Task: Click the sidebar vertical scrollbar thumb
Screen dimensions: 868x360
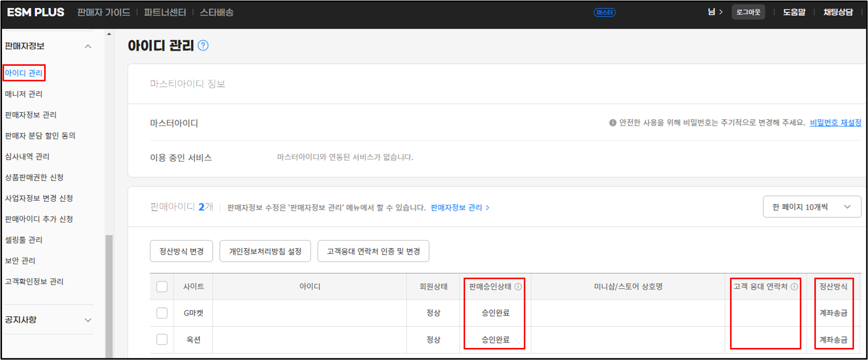Action: pos(109,296)
